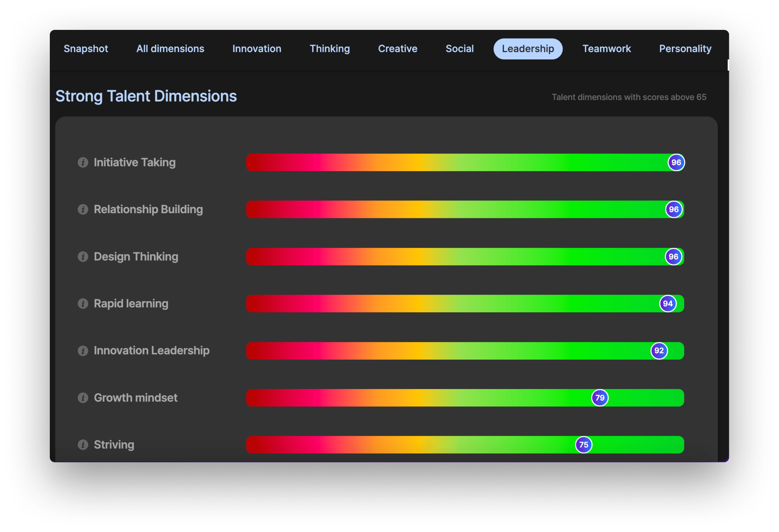Open the Striving info icon
779x532 pixels.
(x=83, y=445)
